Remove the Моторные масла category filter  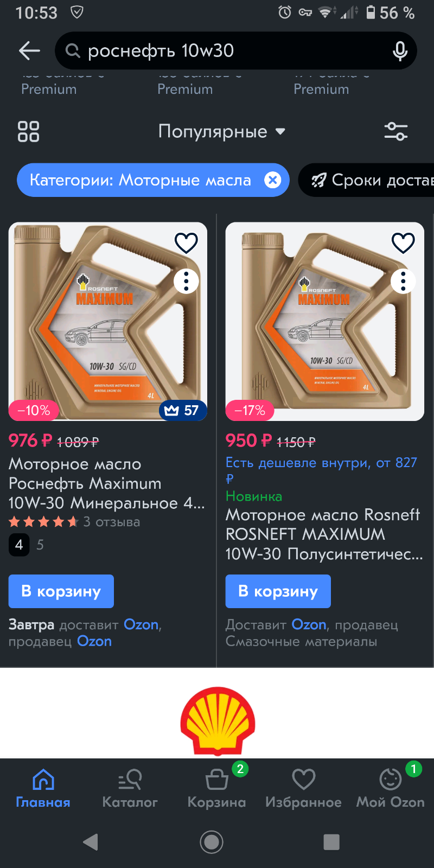click(x=272, y=180)
